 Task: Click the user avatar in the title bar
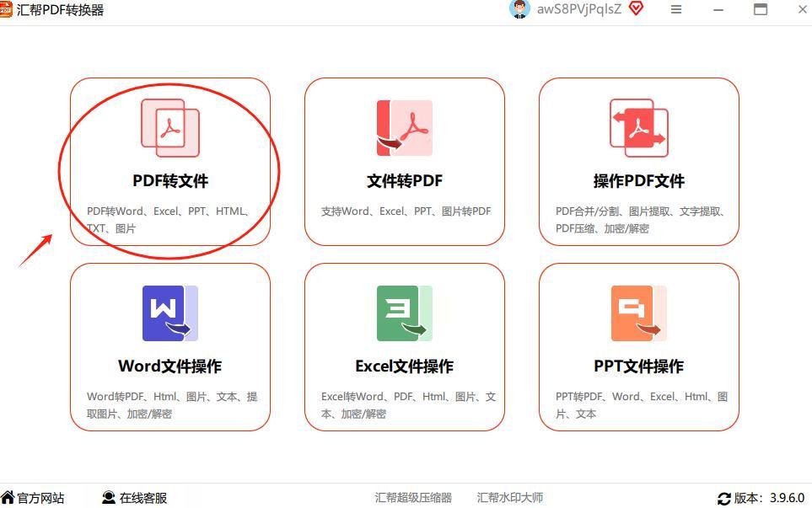click(519, 9)
